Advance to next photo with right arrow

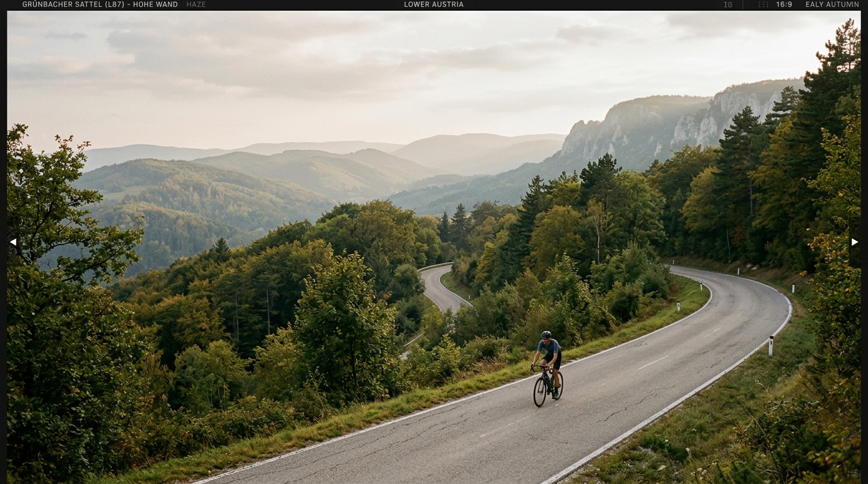[x=855, y=242]
